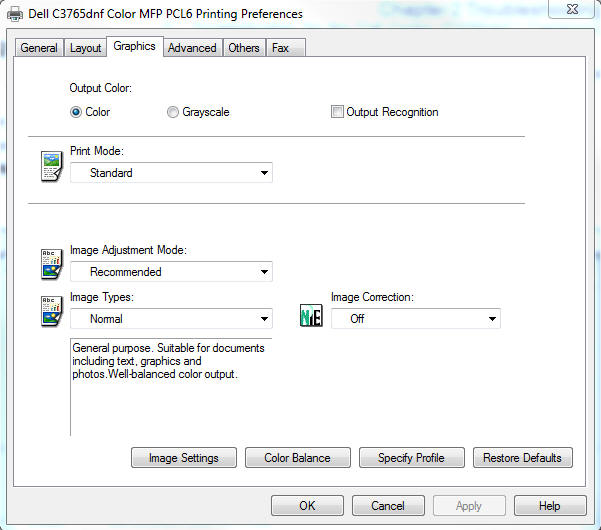Screen dimensions: 601x530
Task: Click the Image Types description text box
Action: coord(171,387)
